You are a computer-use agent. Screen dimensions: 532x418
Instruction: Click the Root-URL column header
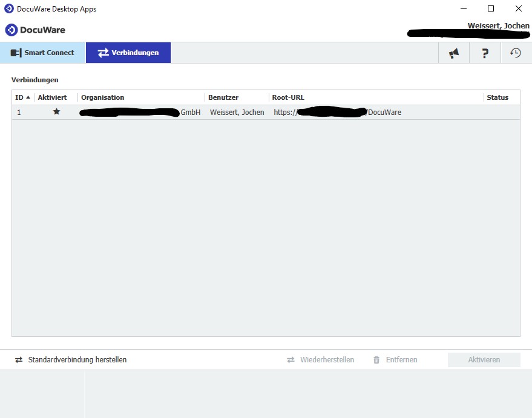pos(288,97)
